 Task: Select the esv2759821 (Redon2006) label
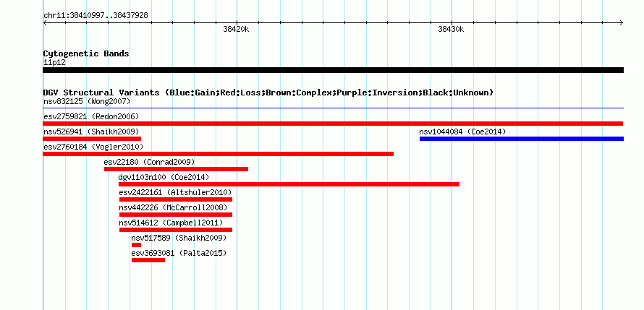pos(91,116)
